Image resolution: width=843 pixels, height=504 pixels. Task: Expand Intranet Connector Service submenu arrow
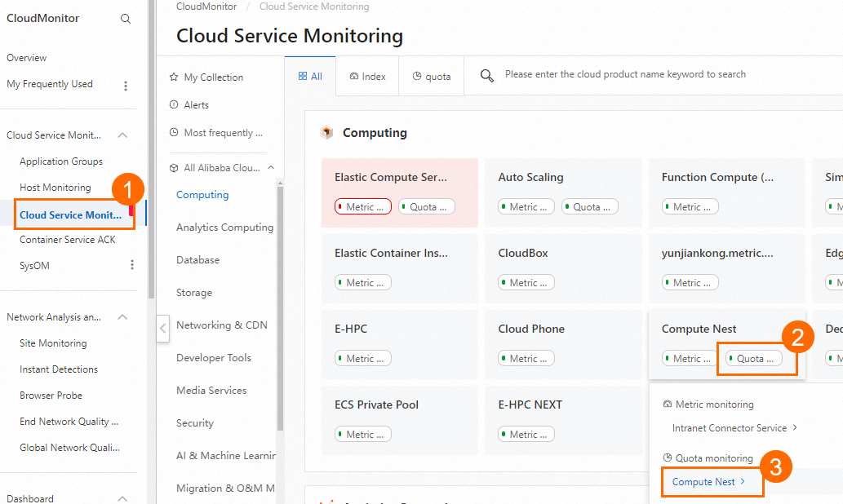[x=795, y=427]
